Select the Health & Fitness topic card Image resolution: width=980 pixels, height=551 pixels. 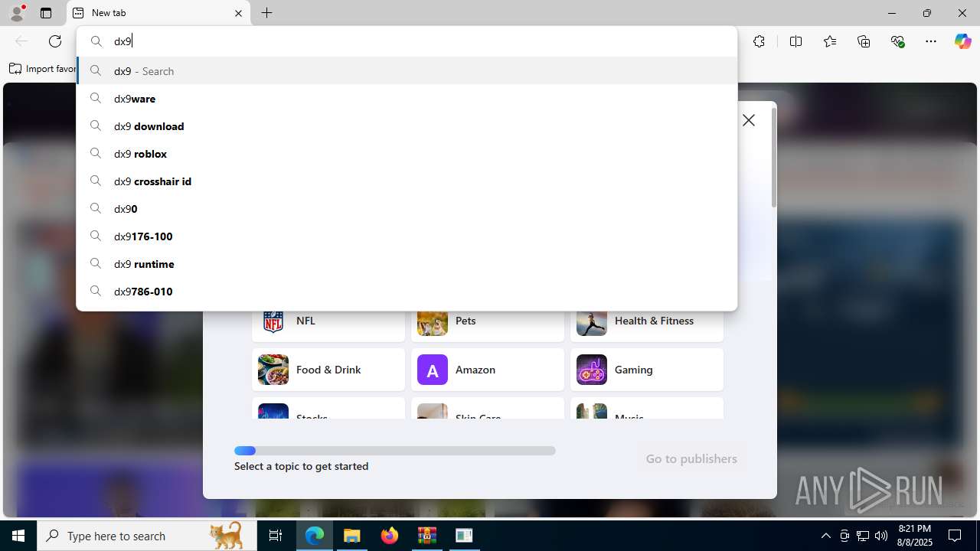pos(647,326)
